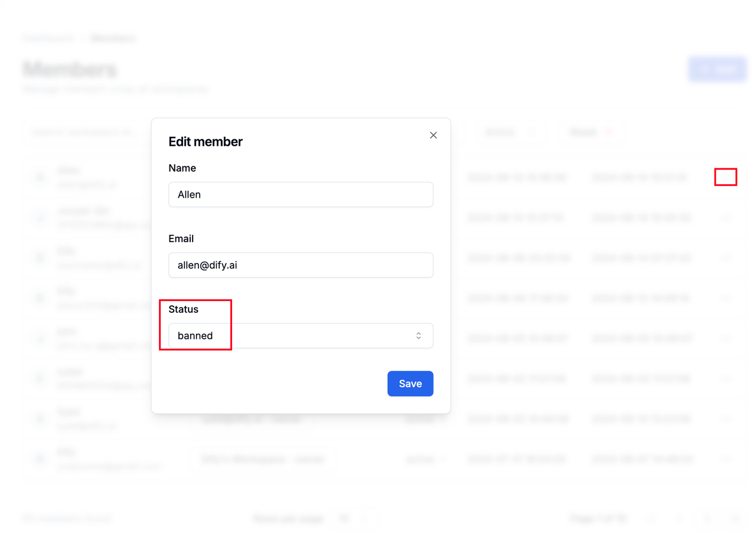Jump to the last page of members

click(734, 518)
